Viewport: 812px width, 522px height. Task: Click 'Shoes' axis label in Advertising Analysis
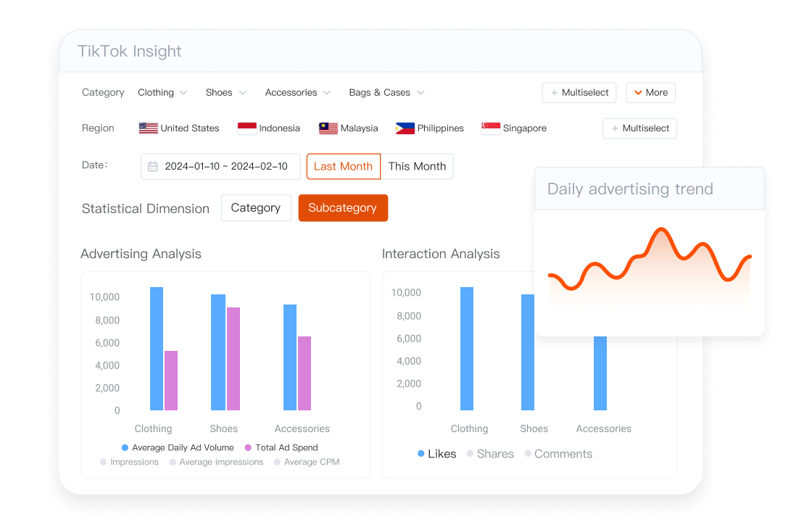tap(224, 428)
